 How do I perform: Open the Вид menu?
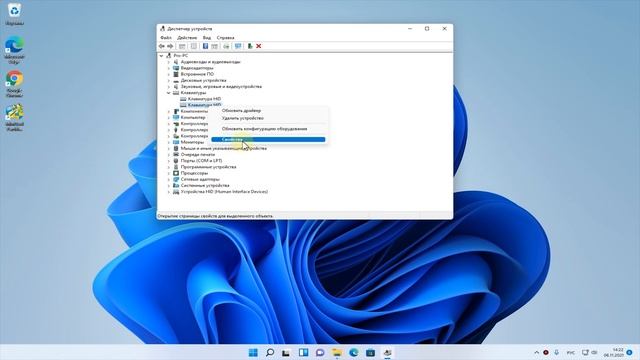(x=207, y=38)
